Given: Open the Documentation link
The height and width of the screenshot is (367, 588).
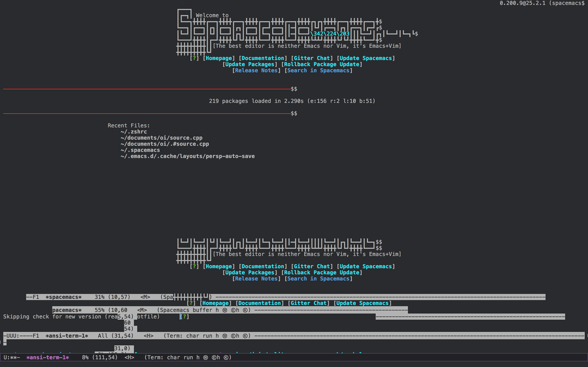Looking at the screenshot, I should tap(262, 58).
